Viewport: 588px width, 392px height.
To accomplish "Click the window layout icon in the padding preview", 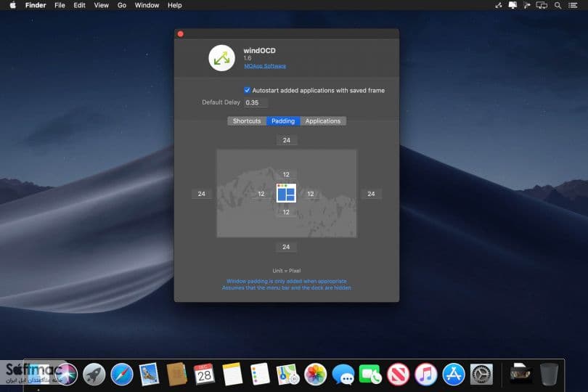I will point(286,193).
